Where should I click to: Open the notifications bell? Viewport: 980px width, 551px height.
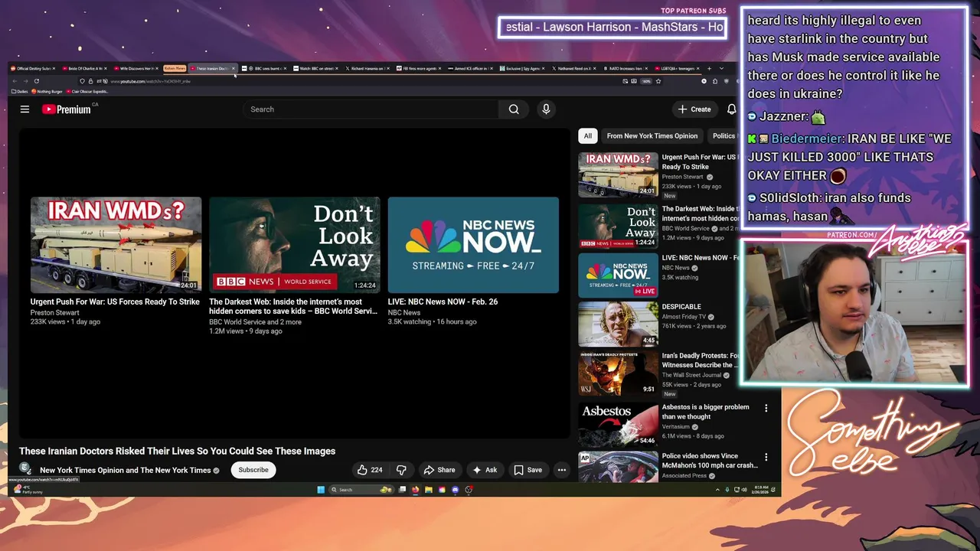[731, 109]
